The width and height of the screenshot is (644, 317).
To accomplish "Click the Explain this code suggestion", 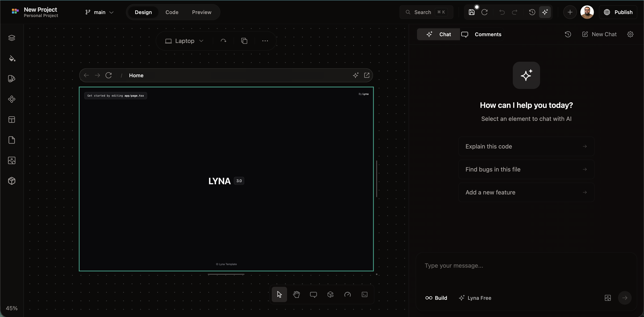I will pyautogui.click(x=526, y=146).
